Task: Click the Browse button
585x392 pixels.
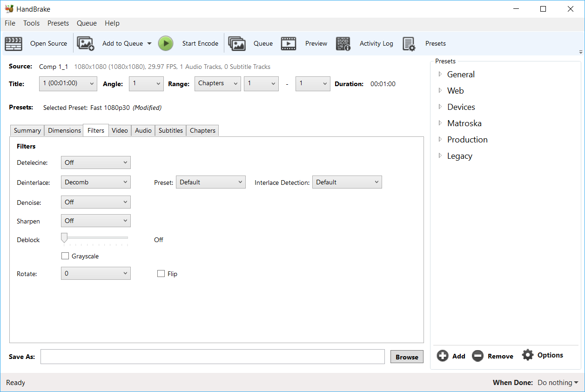Action: 407,357
